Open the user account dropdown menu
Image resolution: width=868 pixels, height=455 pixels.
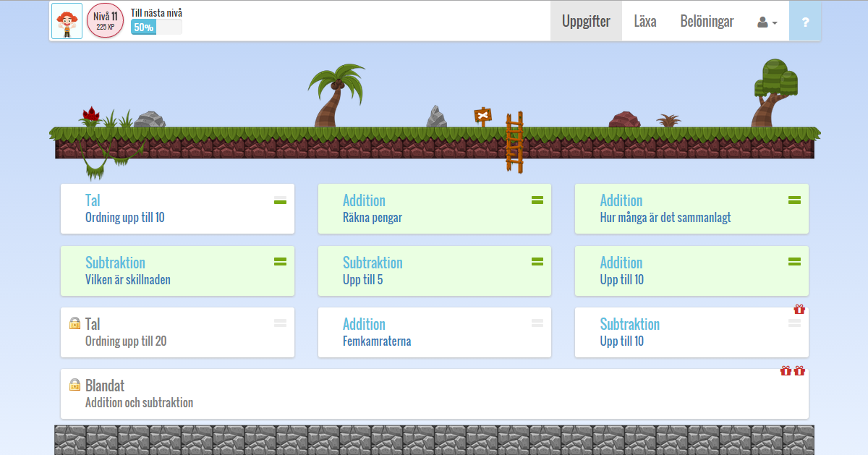tap(767, 22)
